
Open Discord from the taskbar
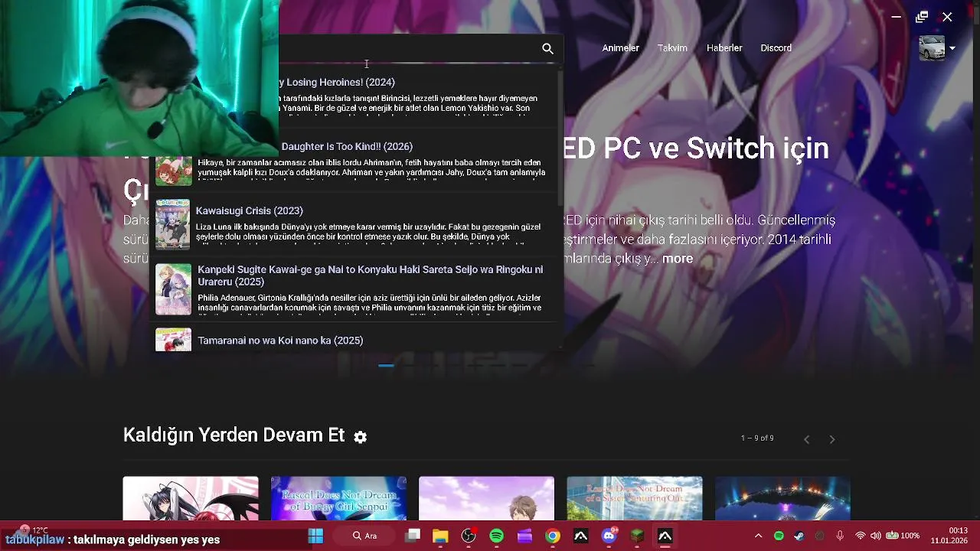(609, 536)
